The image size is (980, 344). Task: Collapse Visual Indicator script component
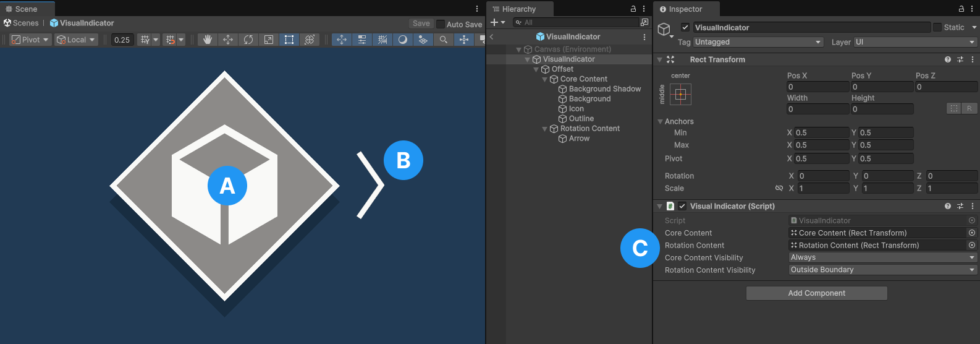click(x=660, y=206)
